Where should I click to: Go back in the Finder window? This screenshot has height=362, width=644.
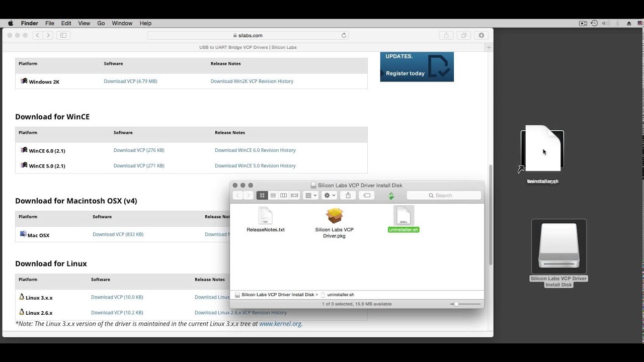(238, 196)
